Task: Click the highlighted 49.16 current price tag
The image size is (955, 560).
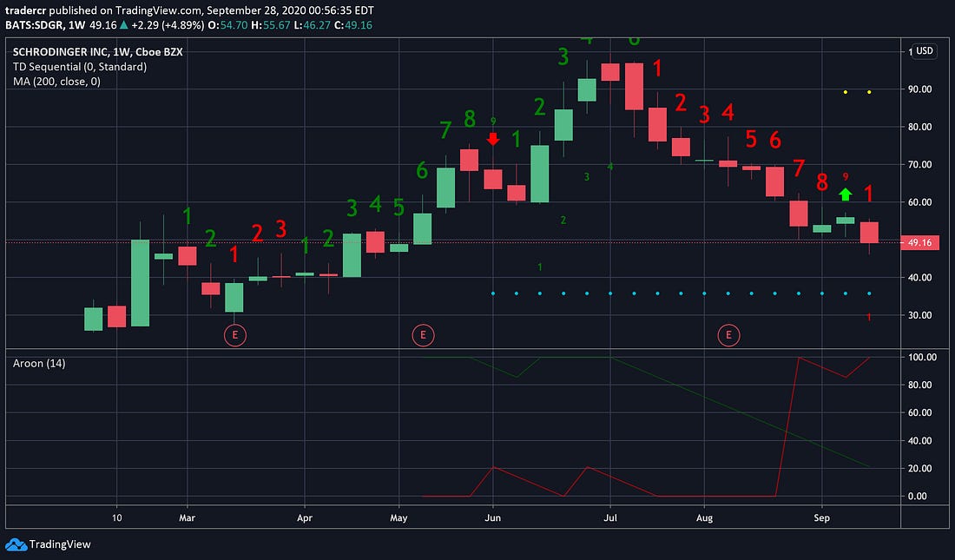Action: point(919,242)
